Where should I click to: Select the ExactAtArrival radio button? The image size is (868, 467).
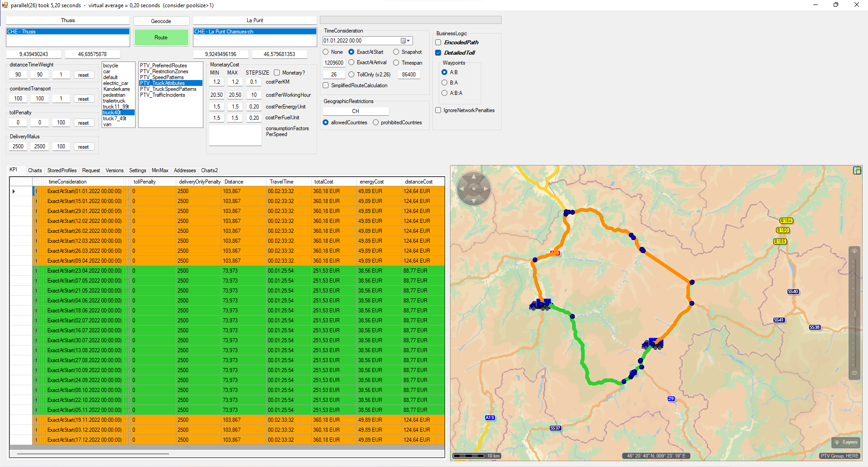coord(351,62)
